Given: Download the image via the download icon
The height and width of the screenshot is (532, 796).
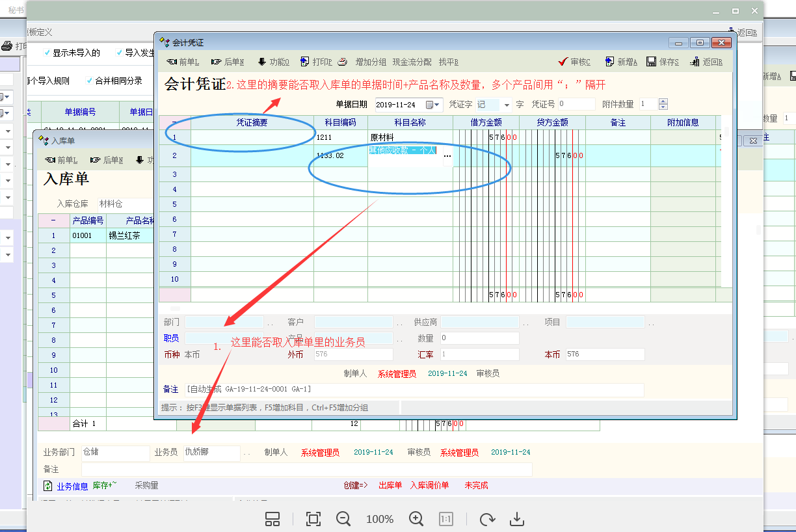Looking at the screenshot, I should [517, 518].
